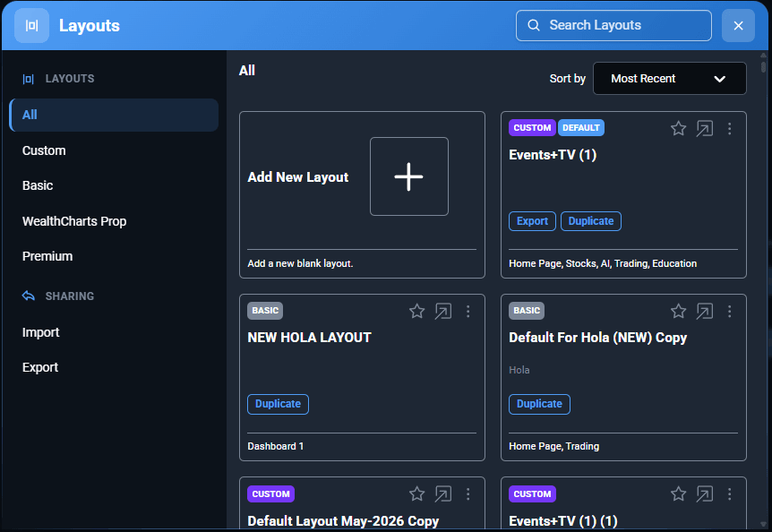
Task: Open NEW HOLA LAYOUT in new window icon
Action: tap(443, 311)
